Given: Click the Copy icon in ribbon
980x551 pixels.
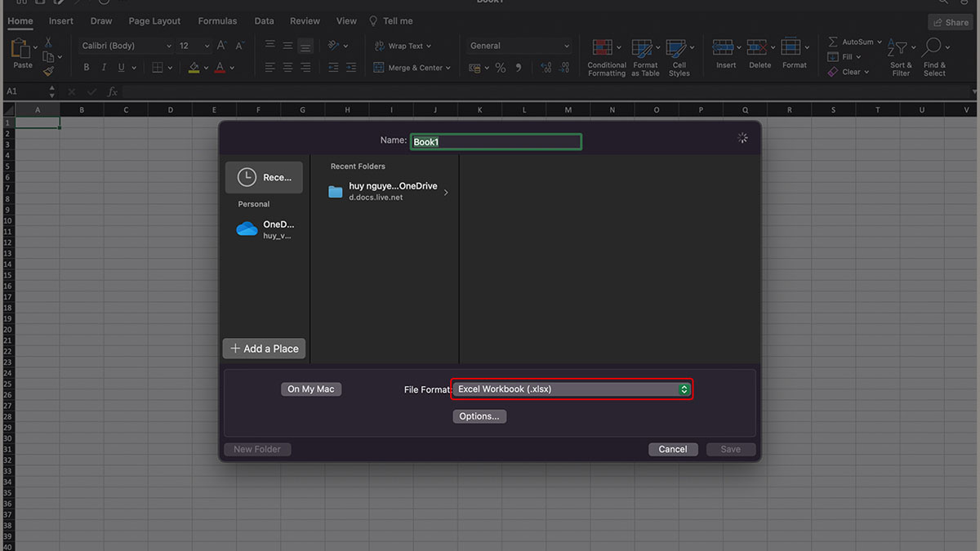Looking at the screenshot, I should coord(49,56).
